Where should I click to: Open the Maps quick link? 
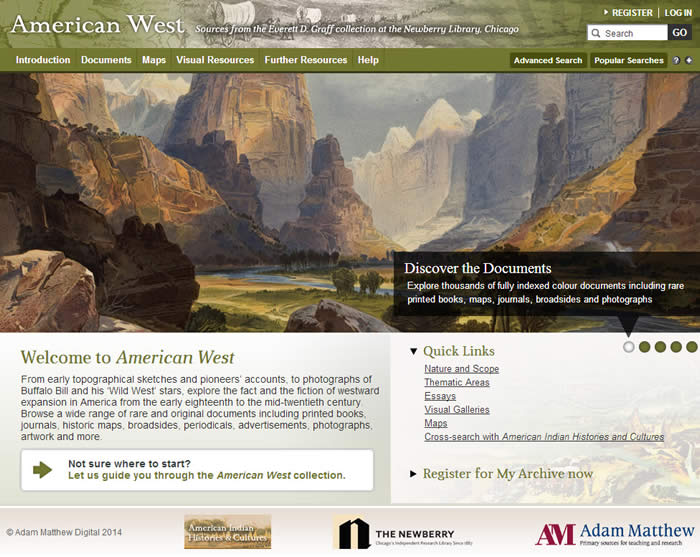[436, 423]
